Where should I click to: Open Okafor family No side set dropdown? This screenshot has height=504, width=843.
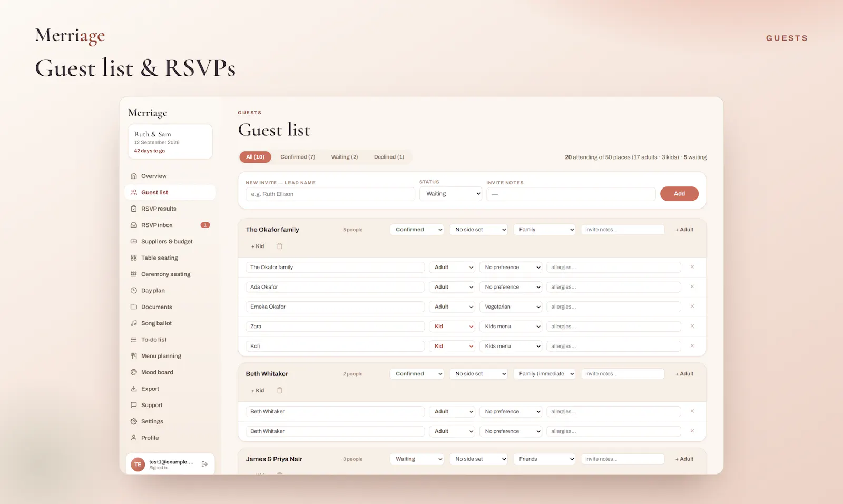point(478,230)
